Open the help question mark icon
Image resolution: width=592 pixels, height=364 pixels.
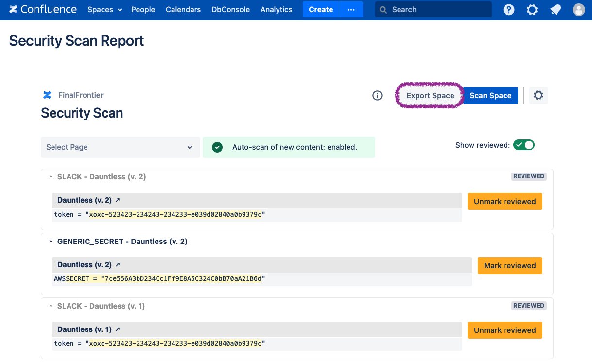(509, 10)
